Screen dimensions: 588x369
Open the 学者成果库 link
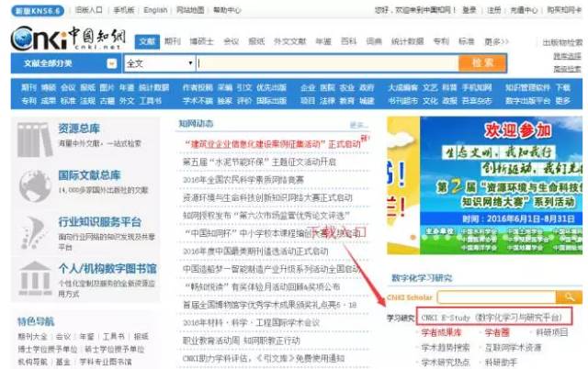point(441,332)
